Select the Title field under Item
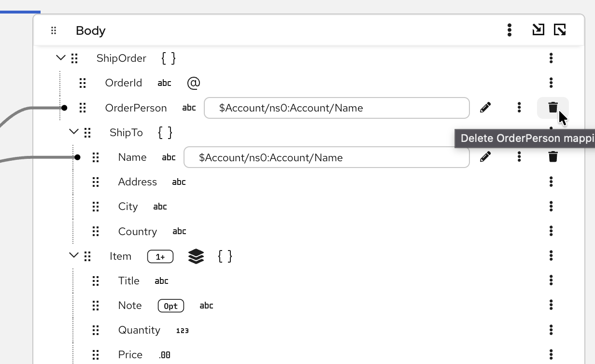This screenshot has width=595, height=364. point(128,281)
